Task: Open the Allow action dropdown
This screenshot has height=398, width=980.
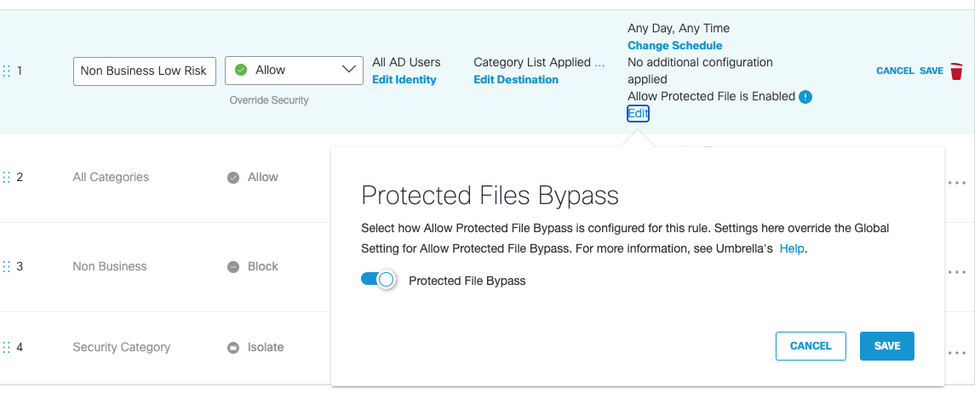Action: point(294,71)
